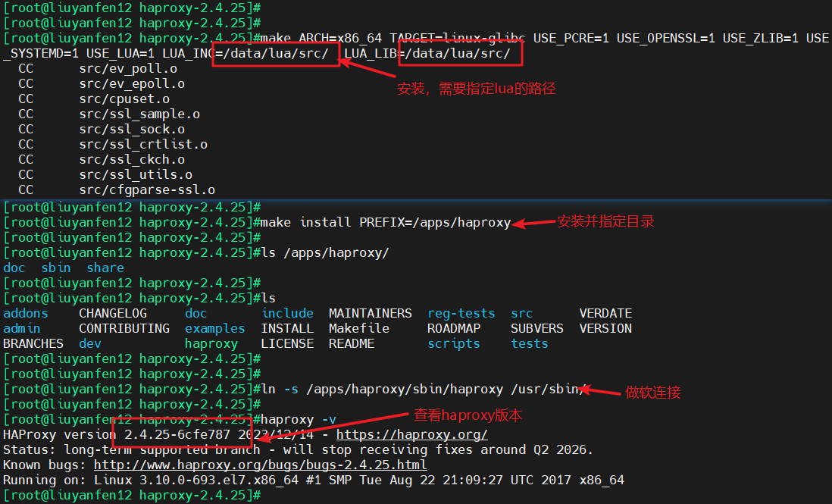Screen dimensions: 832x504
Task: Select the examples directory name
Action: point(215,328)
